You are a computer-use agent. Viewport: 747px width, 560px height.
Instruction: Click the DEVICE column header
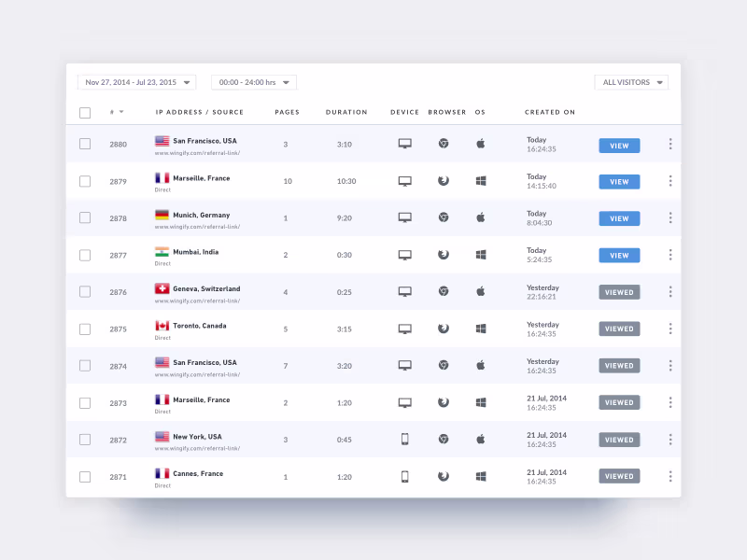coord(405,112)
